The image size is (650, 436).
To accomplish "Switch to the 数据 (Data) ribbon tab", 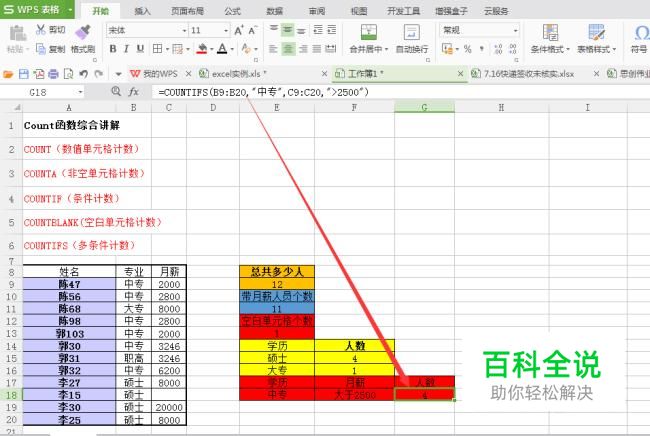I will 274,11.
